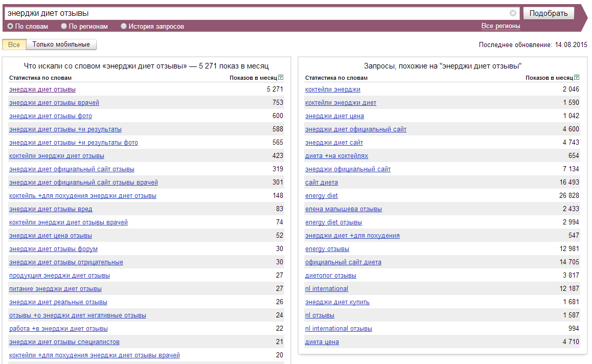Click the 'Подобрать' button
Image resolution: width=592 pixels, height=364 pixels.
549,13
